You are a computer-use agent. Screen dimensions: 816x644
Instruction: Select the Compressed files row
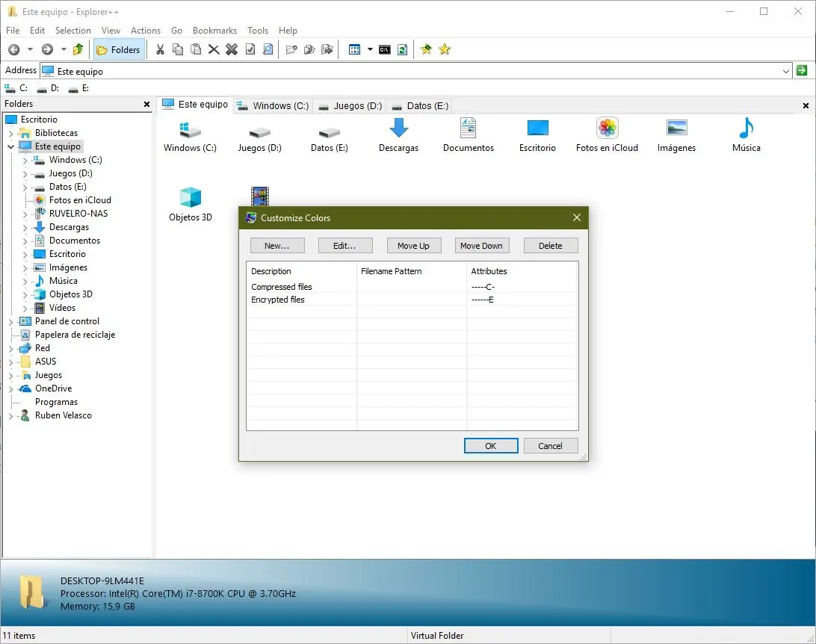point(412,287)
